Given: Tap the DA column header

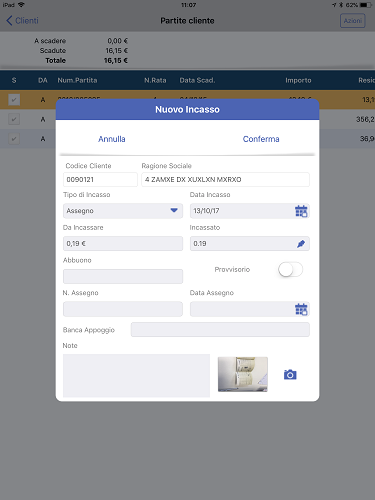Looking at the screenshot, I should click(x=43, y=80).
